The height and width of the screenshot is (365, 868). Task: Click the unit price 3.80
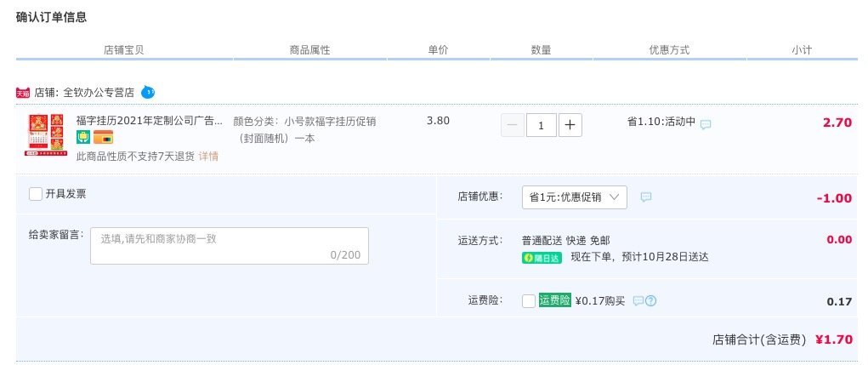click(439, 120)
